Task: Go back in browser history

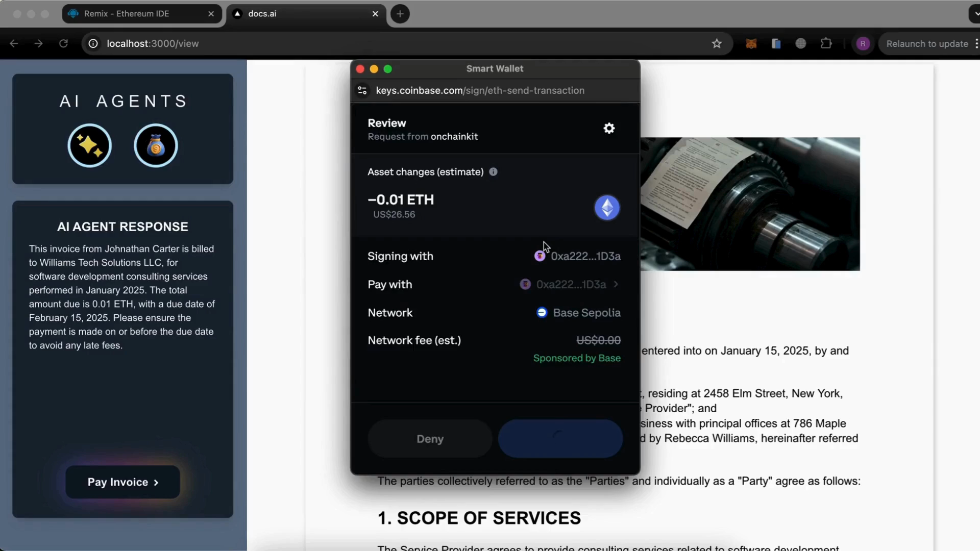Action: pyautogui.click(x=14, y=44)
